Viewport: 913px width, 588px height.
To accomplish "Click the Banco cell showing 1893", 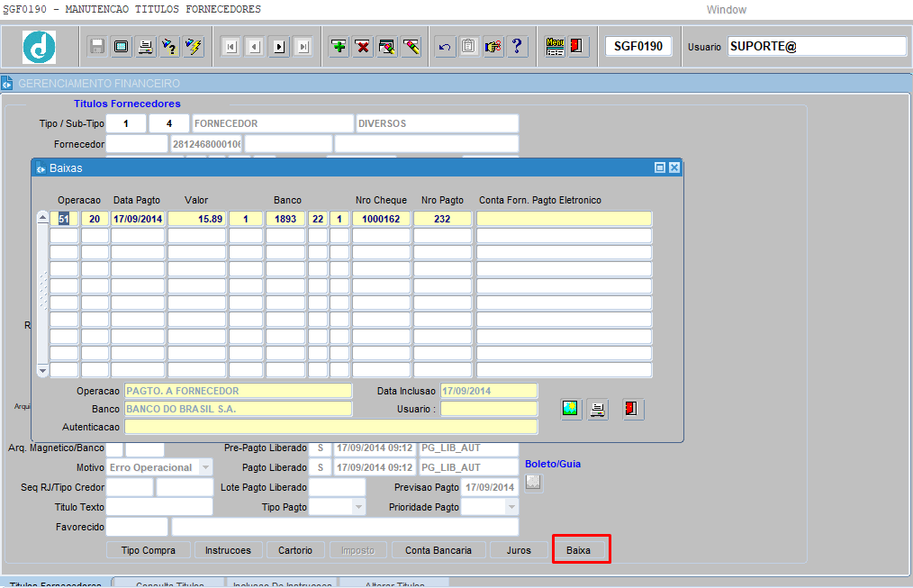I will tap(285, 219).
